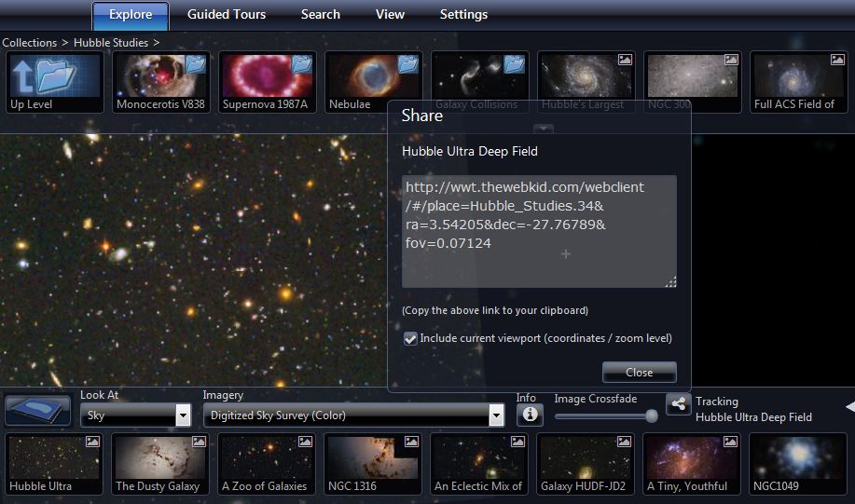The height and width of the screenshot is (504, 855).
Task: Click the Info button icon
Action: click(530, 415)
